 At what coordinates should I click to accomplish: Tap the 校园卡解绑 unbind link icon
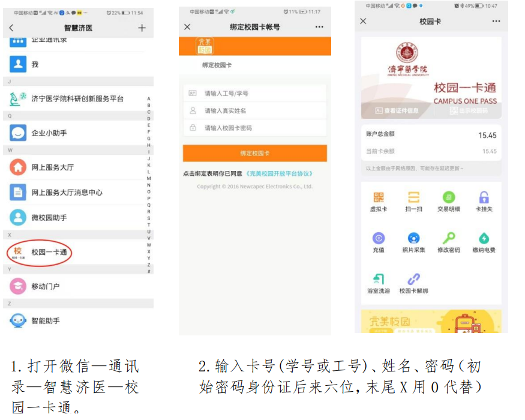pos(413,280)
